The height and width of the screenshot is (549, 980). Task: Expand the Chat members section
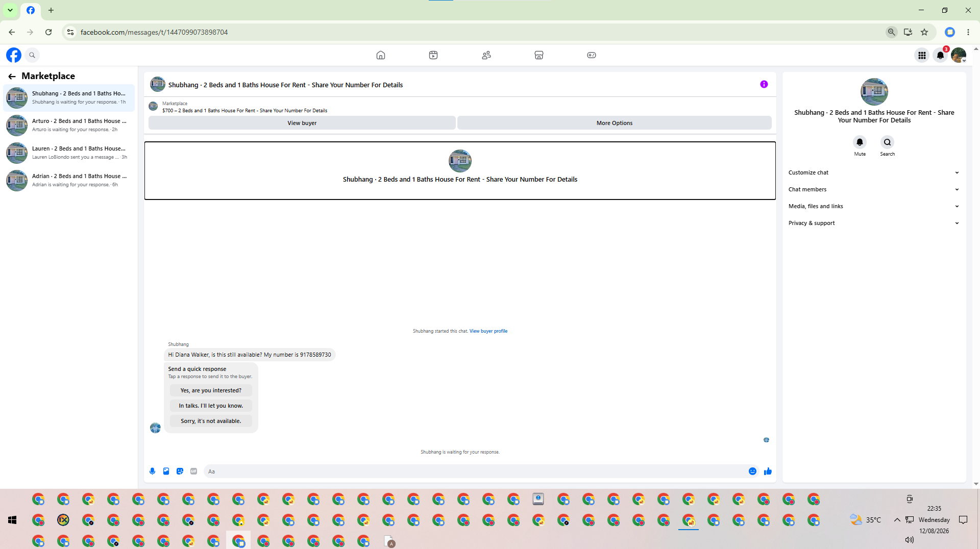tap(874, 189)
